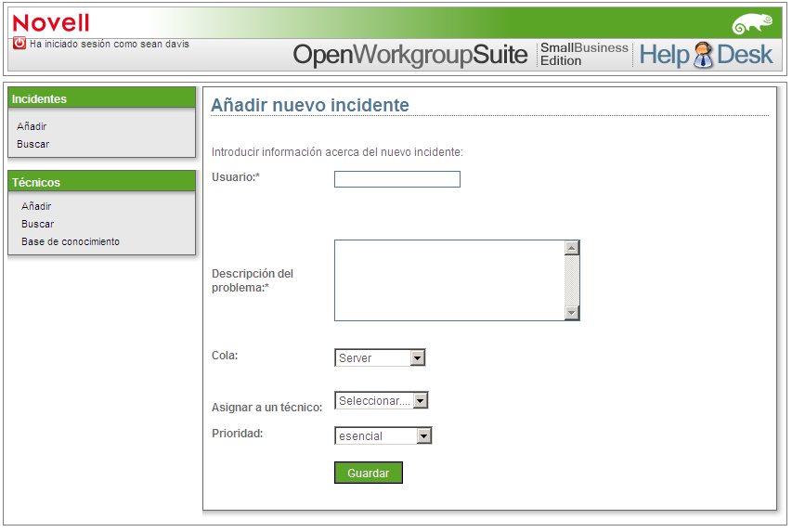Click the OpenWorkgroupSuite logo
This screenshot has height=532, width=792.
tap(410, 55)
